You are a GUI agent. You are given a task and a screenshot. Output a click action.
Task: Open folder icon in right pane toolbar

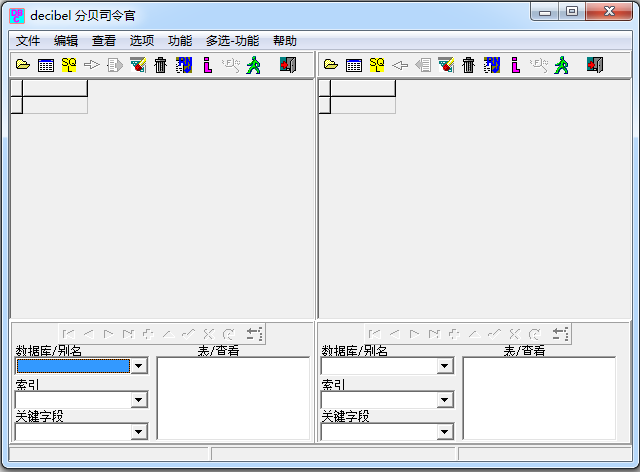(x=331, y=65)
